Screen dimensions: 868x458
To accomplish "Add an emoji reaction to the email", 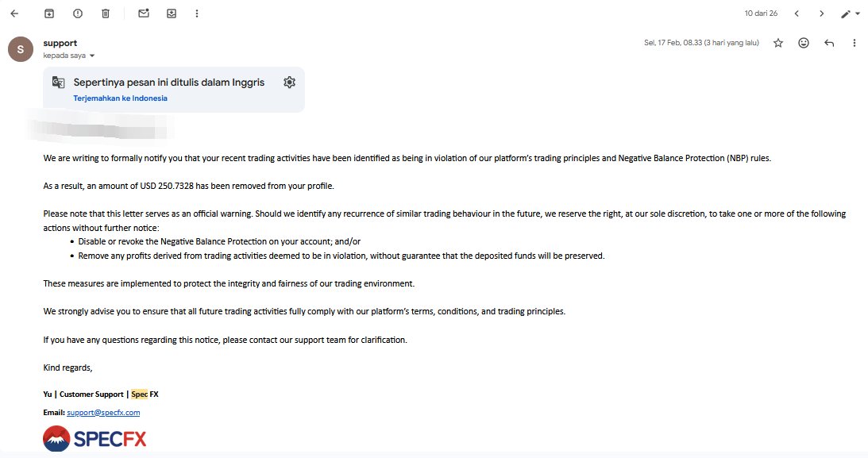I will point(804,43).
